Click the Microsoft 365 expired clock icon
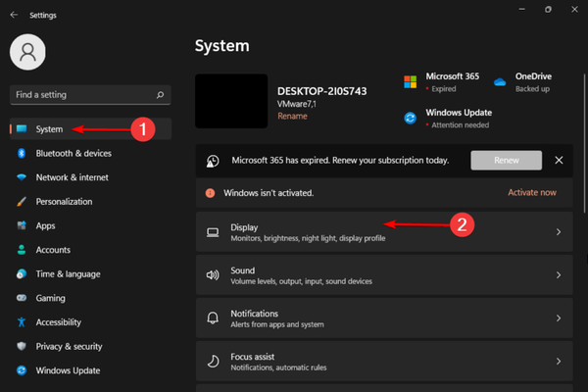This screenshot has height=392, width=588. pyautogui.click(x=213, y=161)
